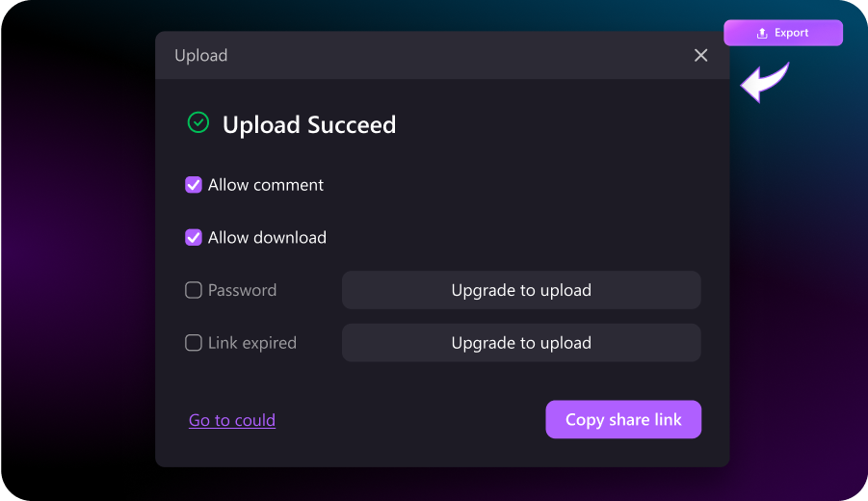Click the Export button label
This screenshot has width=868, height=501.
tap(792, 33)
